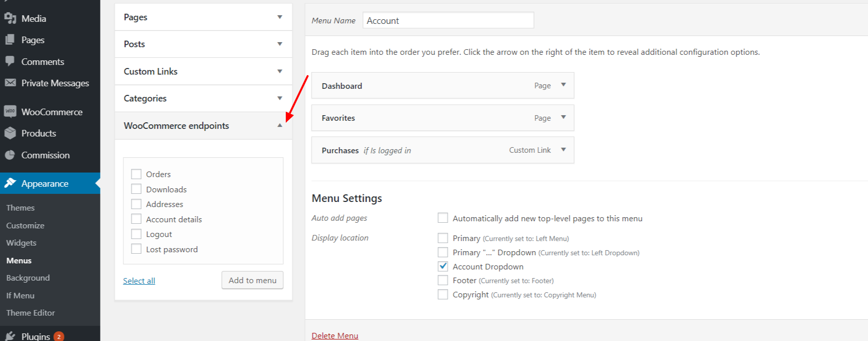Open Theme Editor under Appearance
The height and width of the screenshot is (341, 868).
tap(30, 313)
